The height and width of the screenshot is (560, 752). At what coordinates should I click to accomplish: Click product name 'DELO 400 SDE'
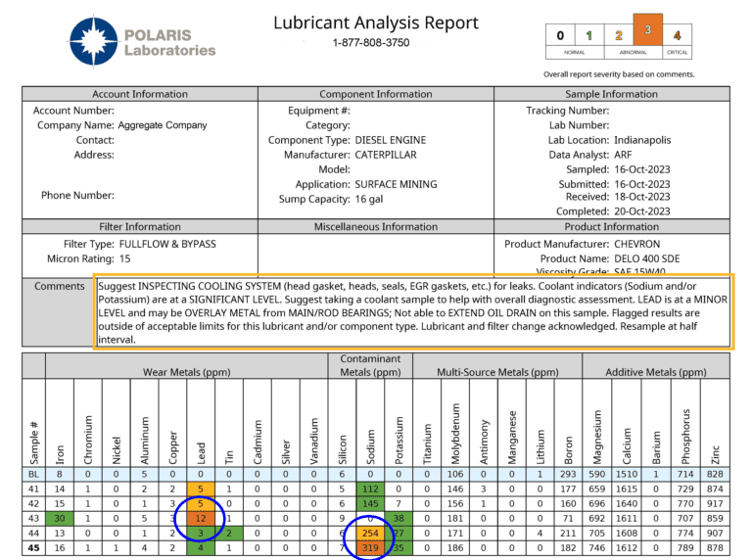647,258
